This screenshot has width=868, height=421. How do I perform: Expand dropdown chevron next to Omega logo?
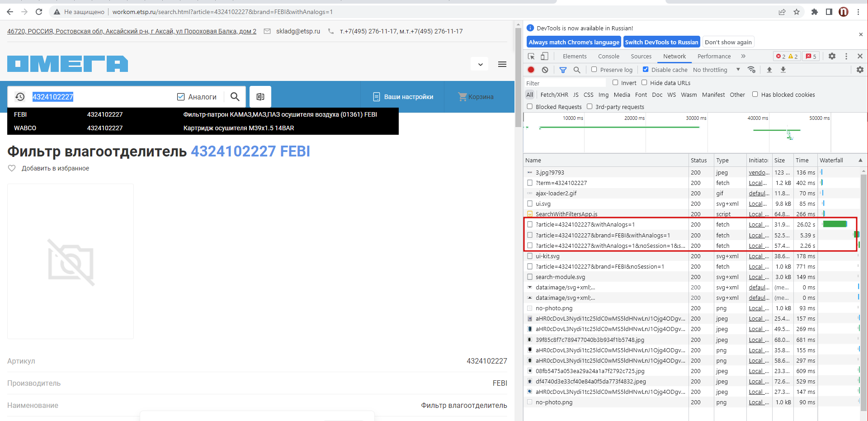[x=480, y=64]
